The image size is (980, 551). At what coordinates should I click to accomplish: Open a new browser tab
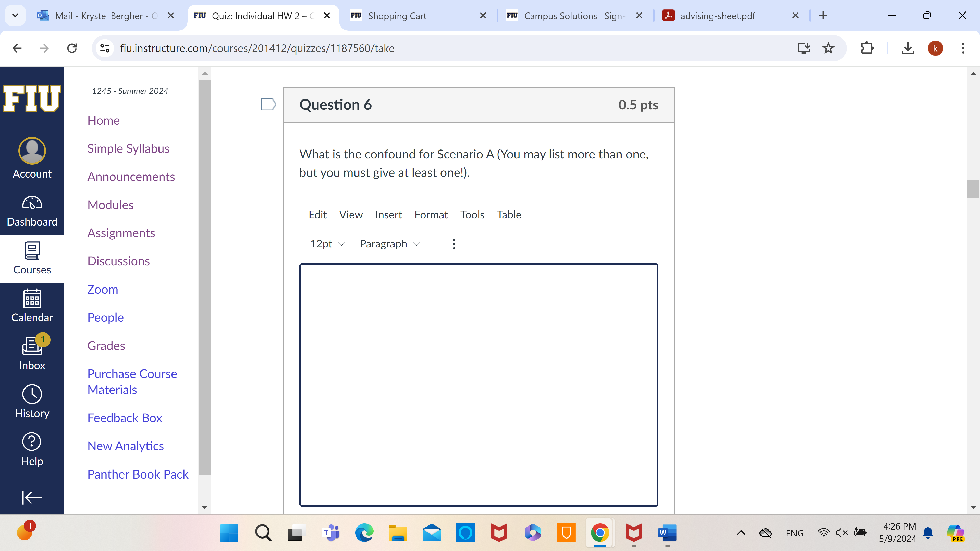point(823,16)
